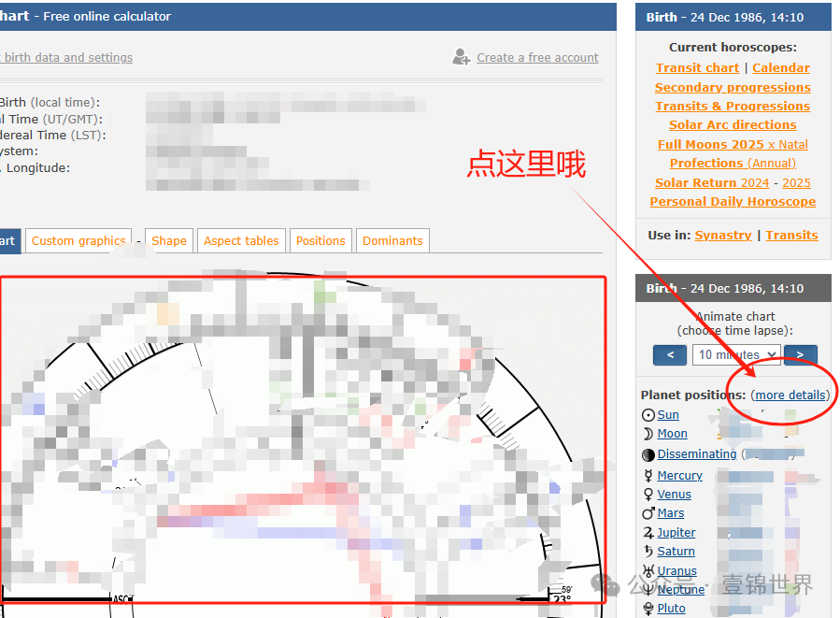Open Solar Return 2024 link
The image size is (840, 618).
pyautogui.click(x=712, y=182)
